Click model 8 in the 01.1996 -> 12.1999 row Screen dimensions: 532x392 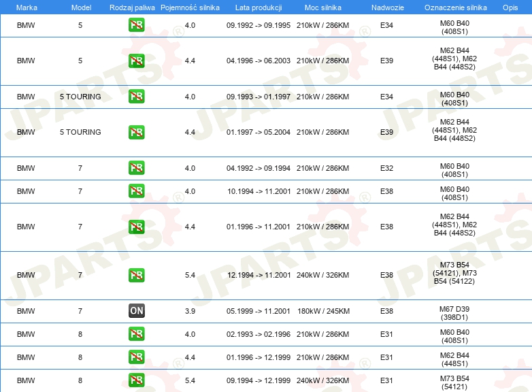[80, 357]
